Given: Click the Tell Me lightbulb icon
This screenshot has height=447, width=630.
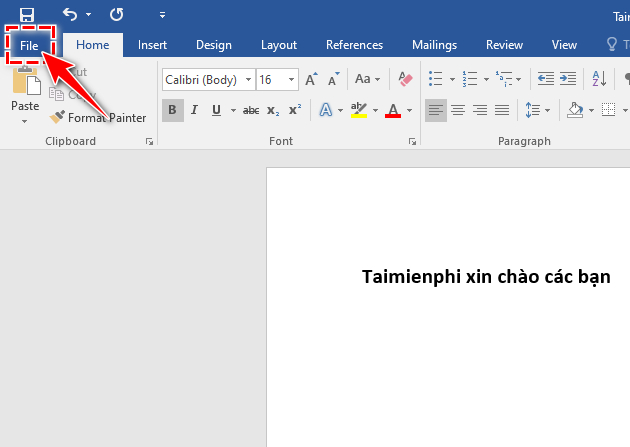Looking at the screenshot, I should (612, 44).
